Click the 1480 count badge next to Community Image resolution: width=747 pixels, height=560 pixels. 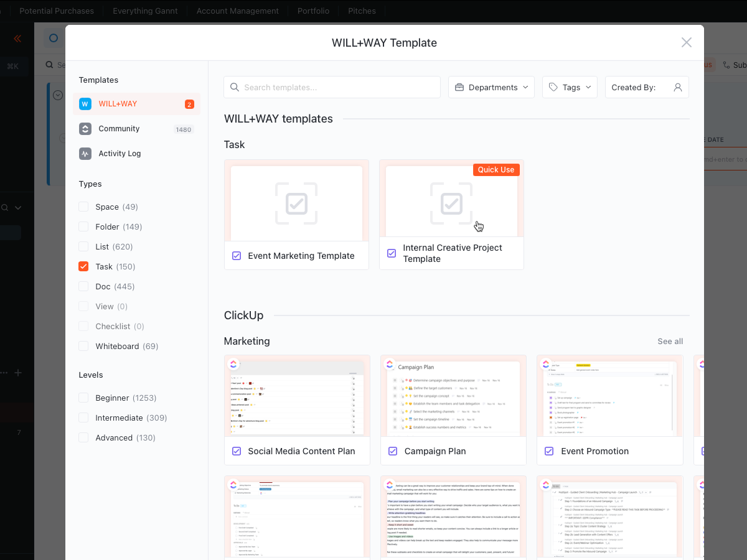184,129
